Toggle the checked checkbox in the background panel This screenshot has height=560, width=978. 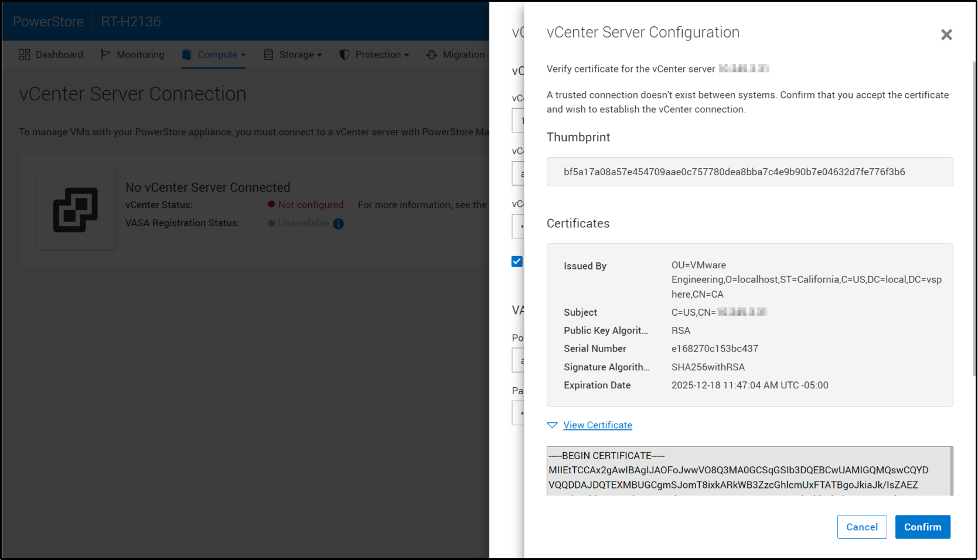(x=517, y=261)
